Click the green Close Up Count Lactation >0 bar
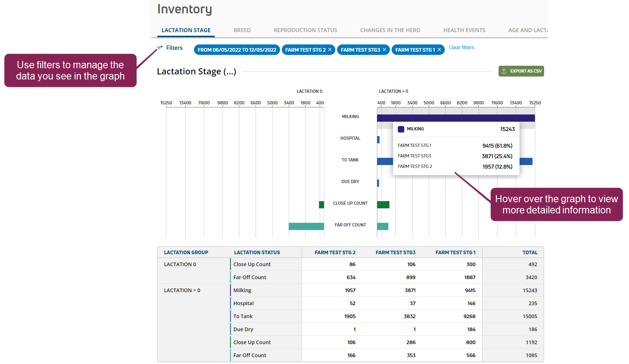Screen dimensions: 629x364 coord(383,205)
